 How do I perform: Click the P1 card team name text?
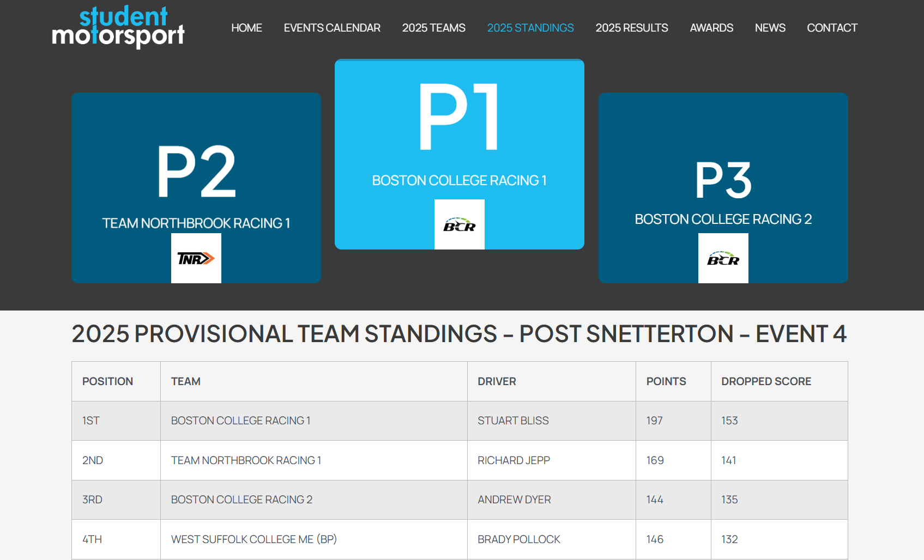click(x=459, y=180)
